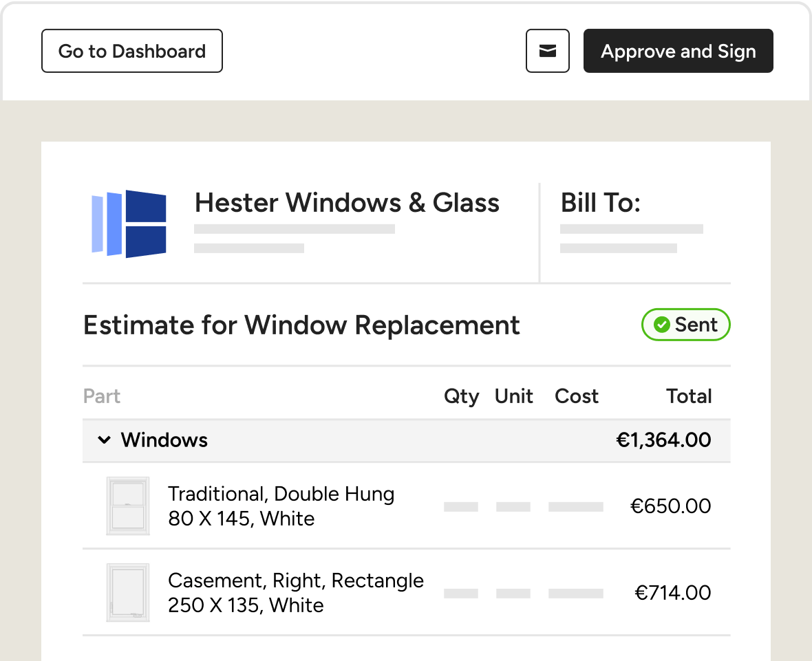Screen dimensions: 812x661
Task: Click the Hester Windows & Glass logo
Action: pos(129,224)
